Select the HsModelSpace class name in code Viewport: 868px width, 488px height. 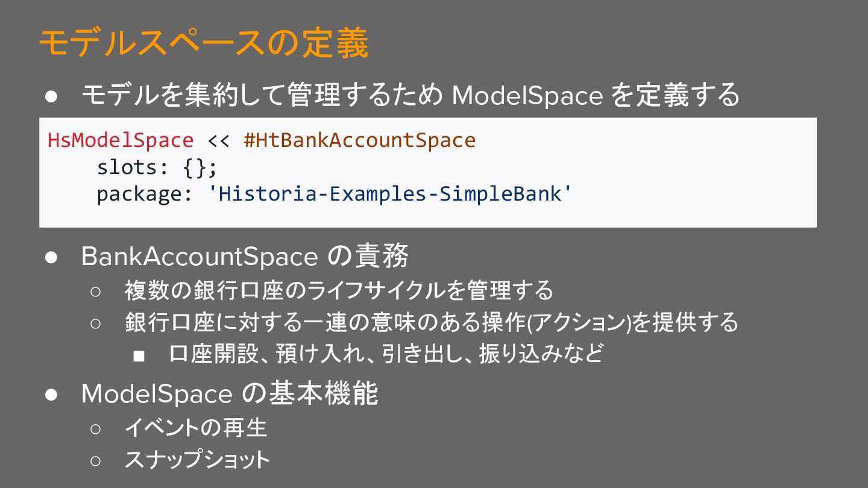click(121, 140)
